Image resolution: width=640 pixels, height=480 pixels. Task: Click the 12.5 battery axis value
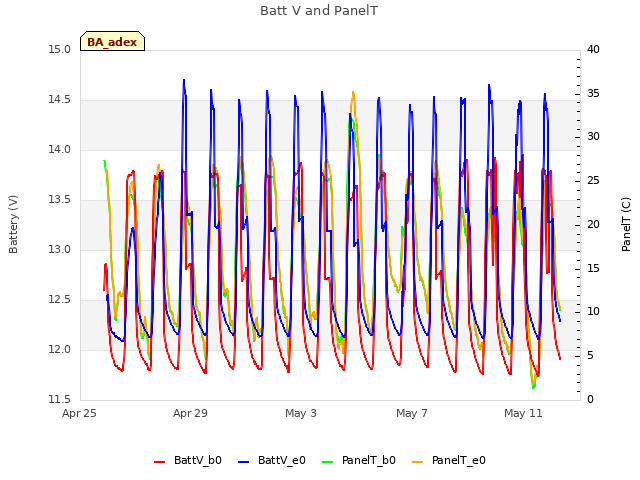(60, 300)
